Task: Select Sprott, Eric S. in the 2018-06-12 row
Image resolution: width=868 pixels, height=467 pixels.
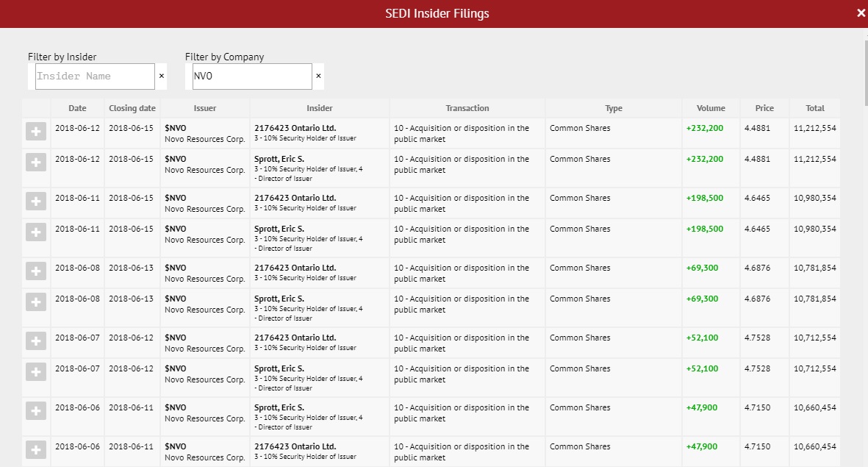Action: click(x=279, y=159)
